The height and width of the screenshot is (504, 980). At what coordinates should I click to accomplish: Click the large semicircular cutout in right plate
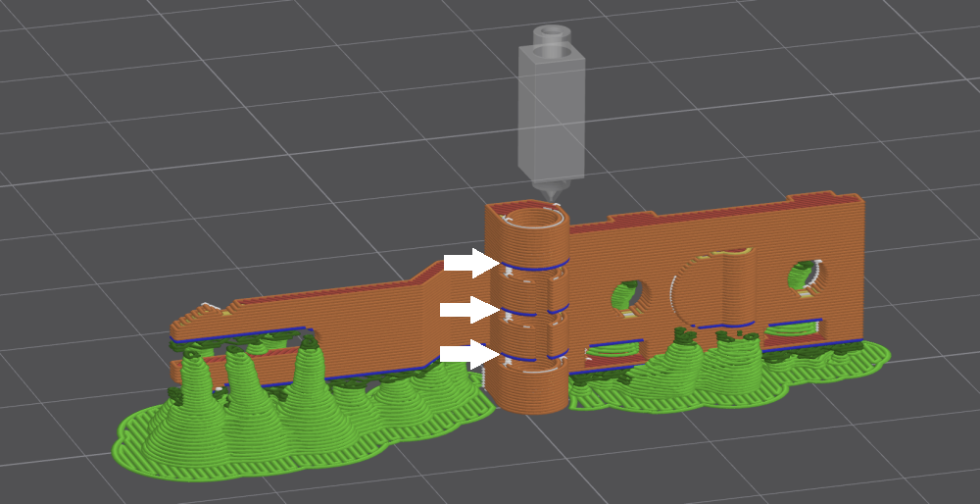click(x=712, y=287)
